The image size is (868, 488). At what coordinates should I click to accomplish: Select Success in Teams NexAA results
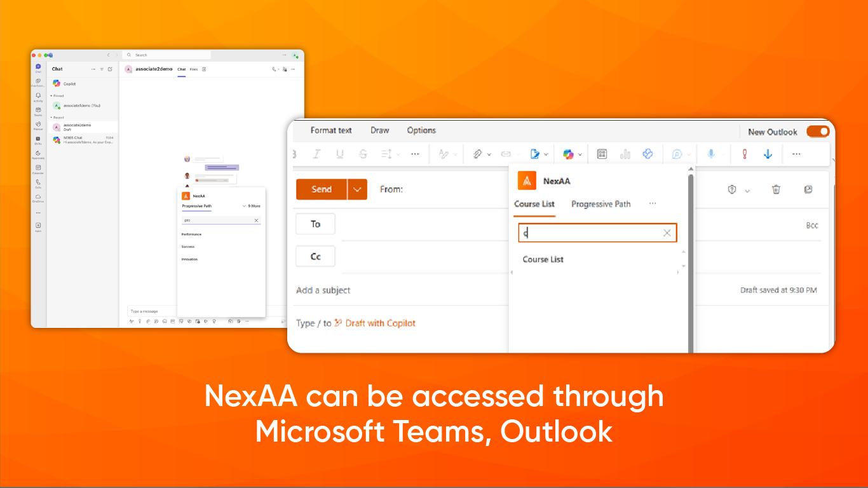[188, 247]
